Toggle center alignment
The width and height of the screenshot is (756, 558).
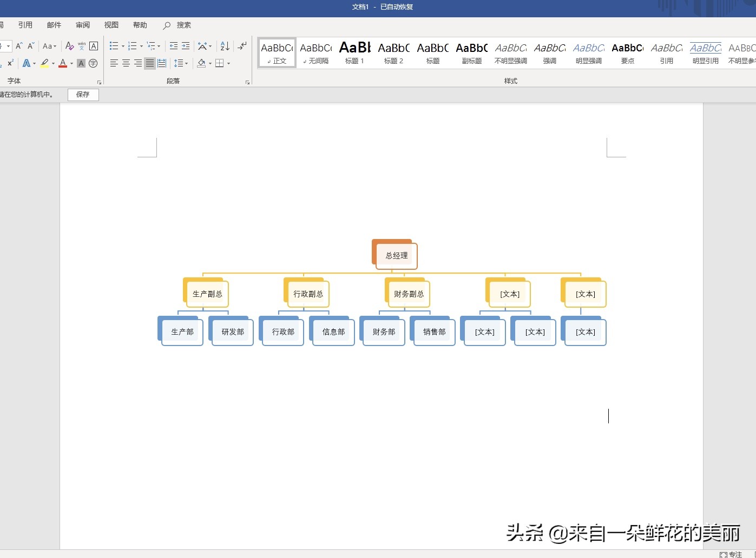126,64
